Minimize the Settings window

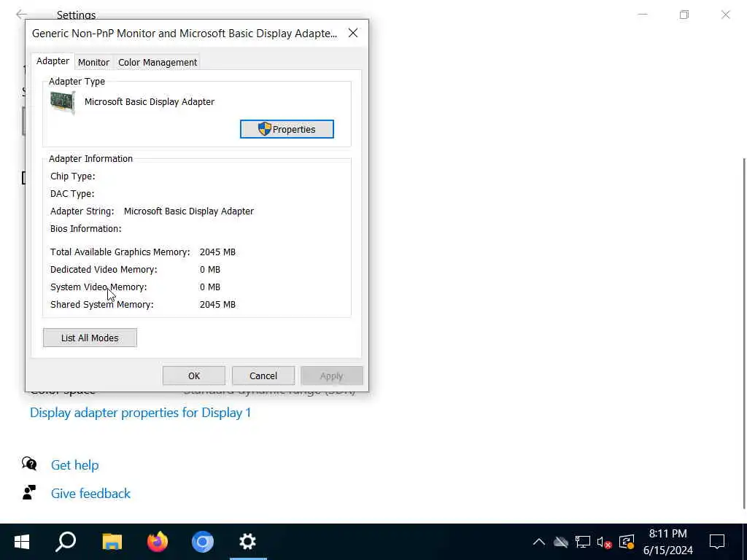click(x=643, y=15)
